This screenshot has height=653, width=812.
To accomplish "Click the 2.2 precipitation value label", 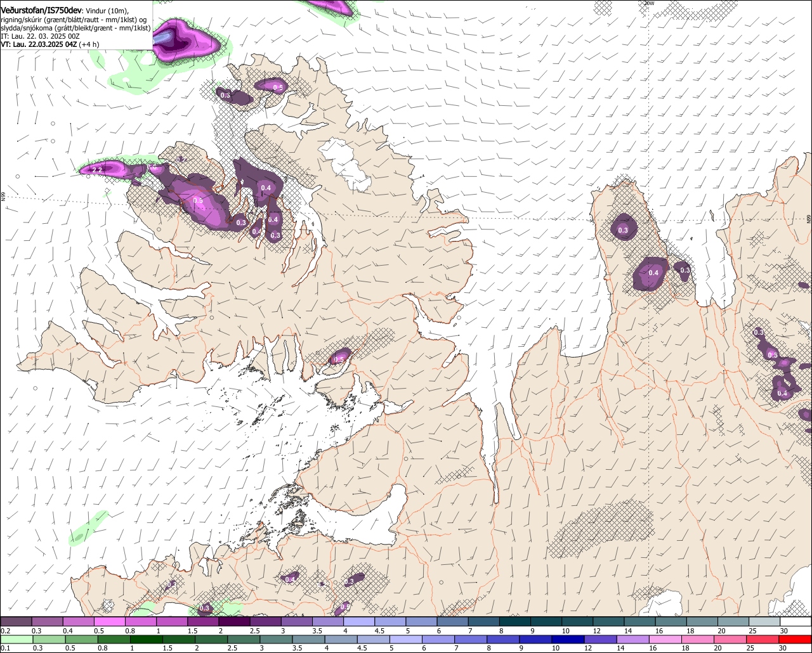I will 97,170.
